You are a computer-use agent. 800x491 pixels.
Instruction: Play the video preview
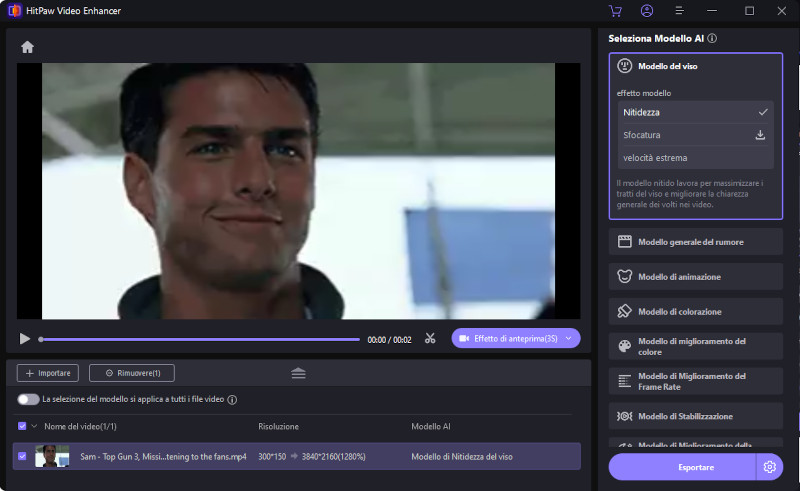click(x=25, y=339)
